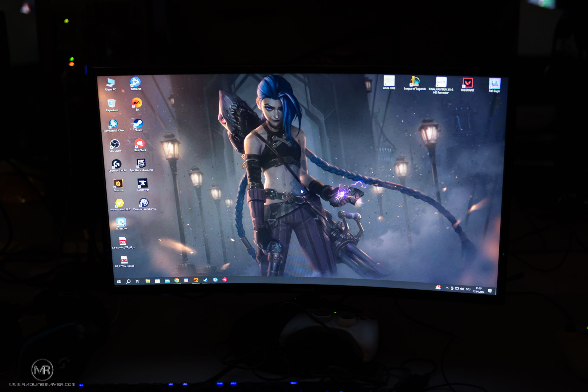Select the Fall Guys desktop shortcut
The image size is (588, 392).
494,85
